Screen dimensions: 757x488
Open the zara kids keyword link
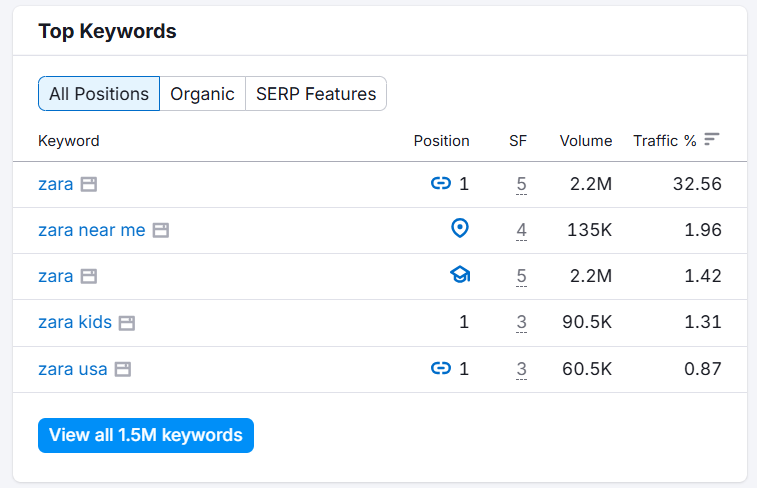pos(75,322)
